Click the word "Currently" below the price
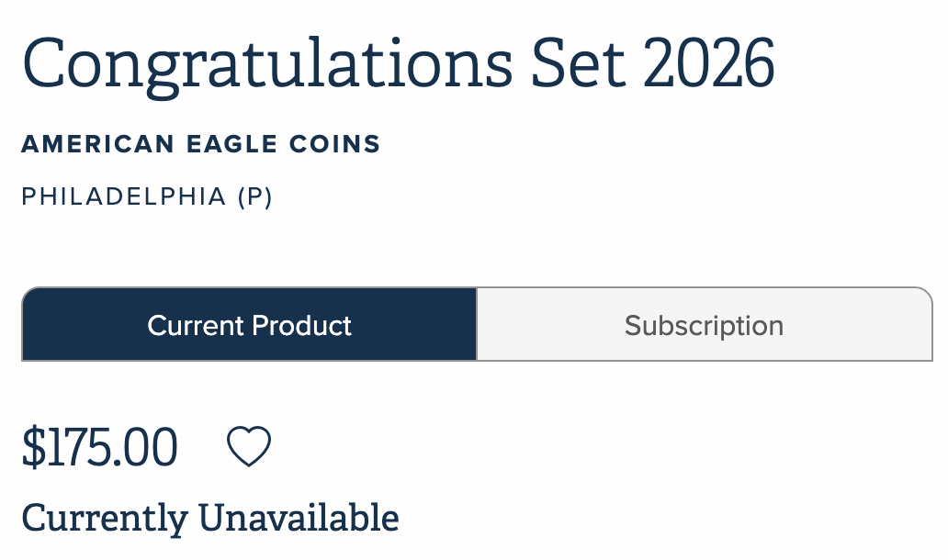 click(104, 519)
